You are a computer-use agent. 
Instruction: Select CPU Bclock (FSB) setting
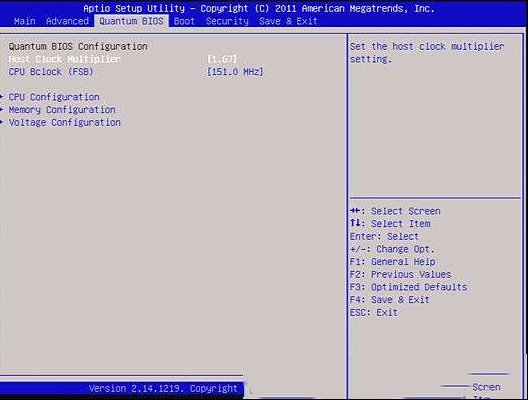(x=51, y=72)
